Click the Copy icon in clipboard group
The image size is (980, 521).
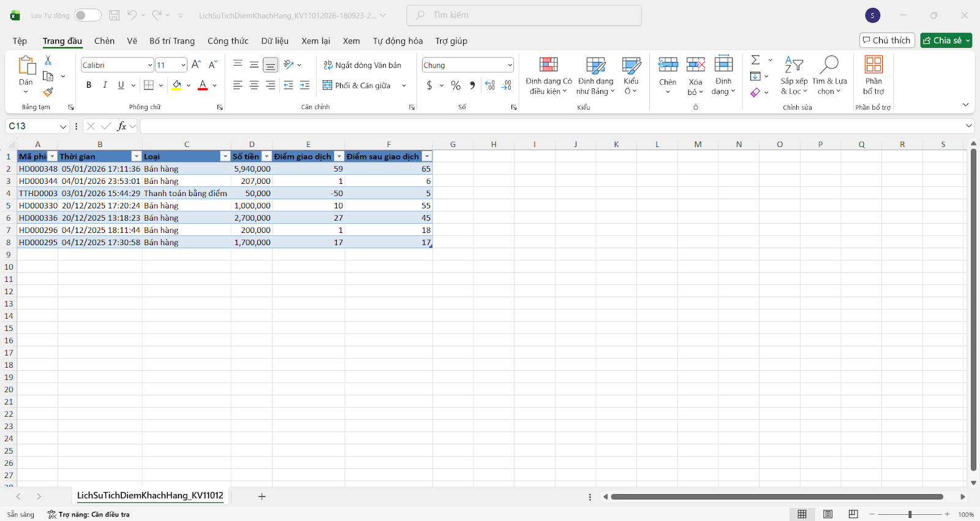48,77
